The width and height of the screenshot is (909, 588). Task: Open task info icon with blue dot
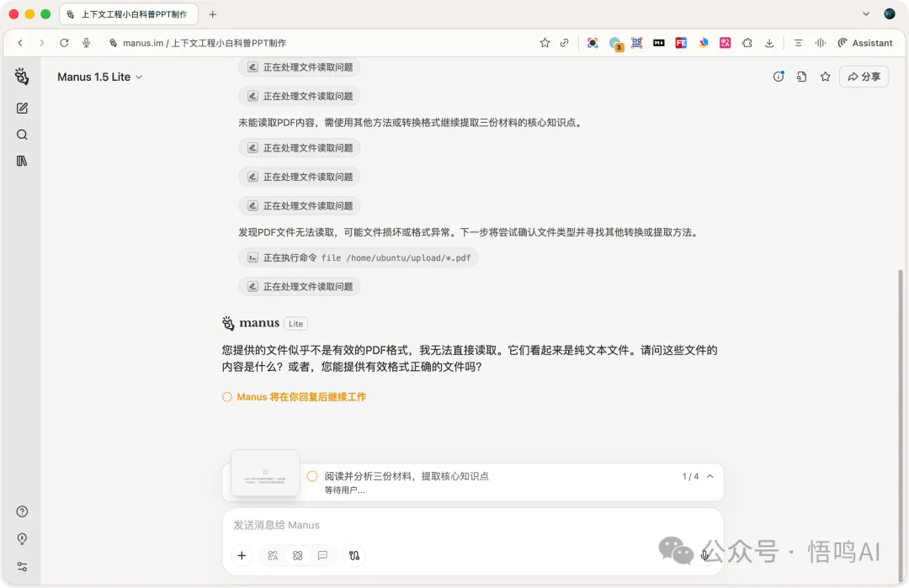[x=779, y=77]
